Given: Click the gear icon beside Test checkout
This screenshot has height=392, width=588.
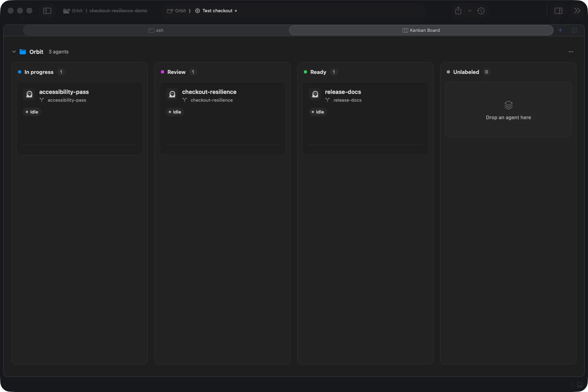Looking at the screenshot, I should (x=198, y=11).
